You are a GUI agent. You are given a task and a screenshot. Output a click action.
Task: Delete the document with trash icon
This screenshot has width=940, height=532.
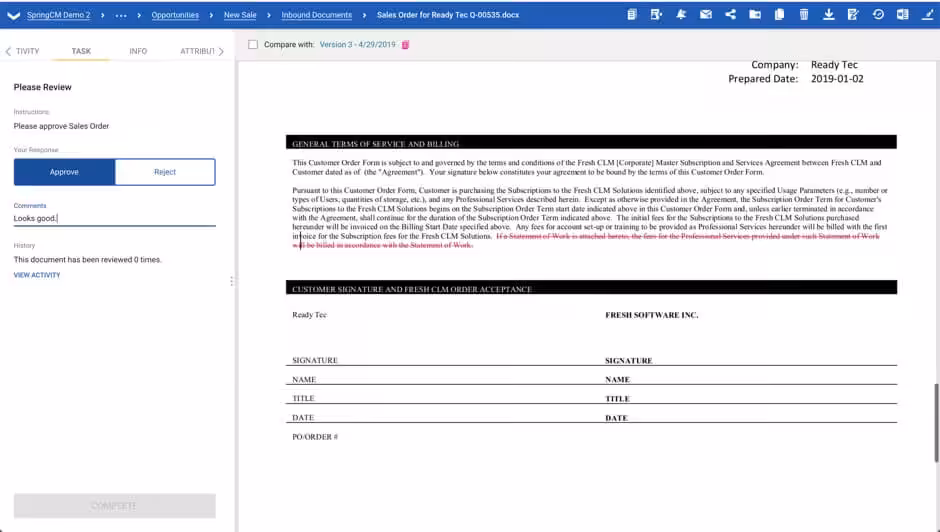[804, 14]
